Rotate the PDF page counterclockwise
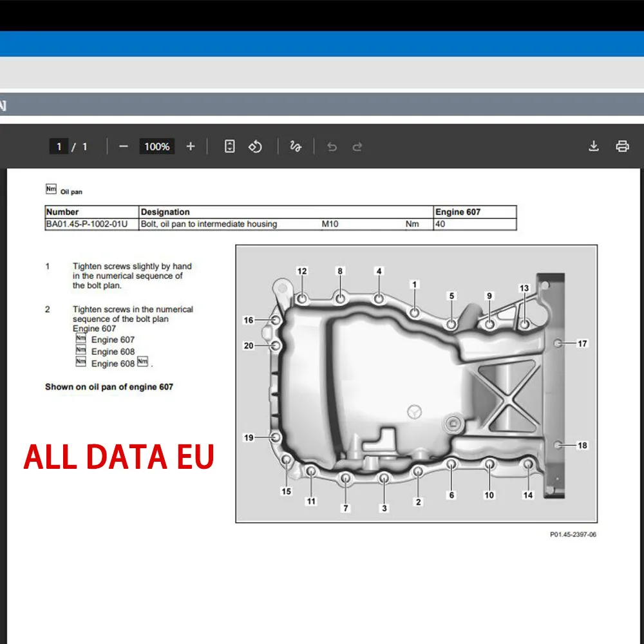 pyautogui.click(x=255, y=146)
